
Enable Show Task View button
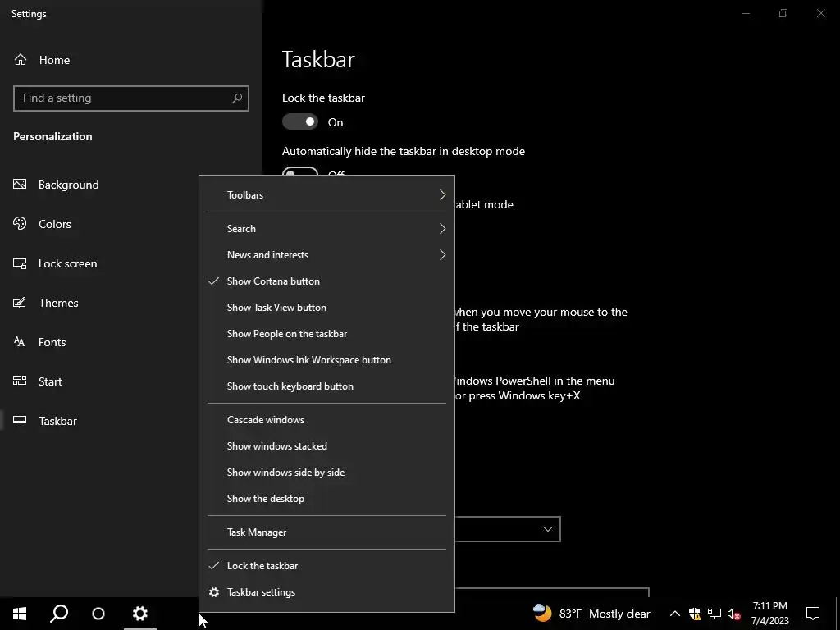pyautogui.click(x=326, y=308)
